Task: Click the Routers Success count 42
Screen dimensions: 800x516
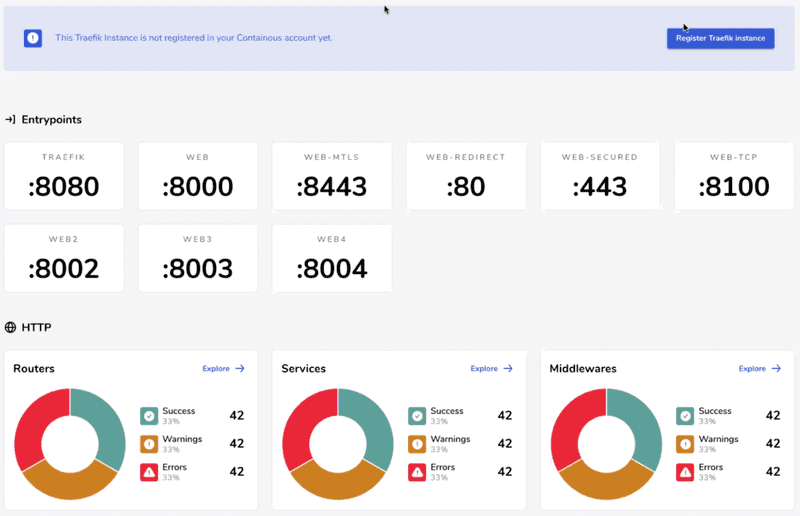Action: pyautogui.click(x=237, y=415)
